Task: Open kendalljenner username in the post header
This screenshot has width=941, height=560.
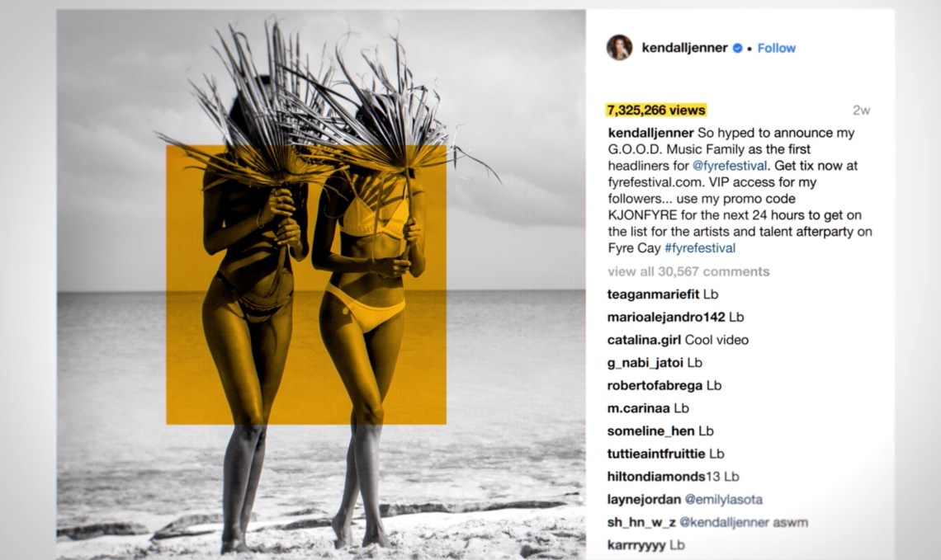Action: (x=684, y=47)
